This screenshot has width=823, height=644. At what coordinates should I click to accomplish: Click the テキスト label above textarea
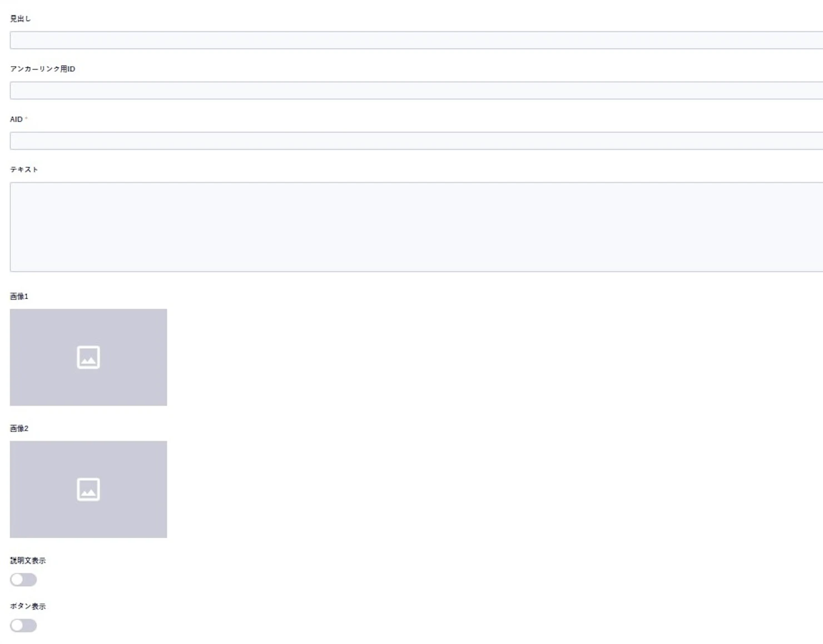click(x=24, y=170)
